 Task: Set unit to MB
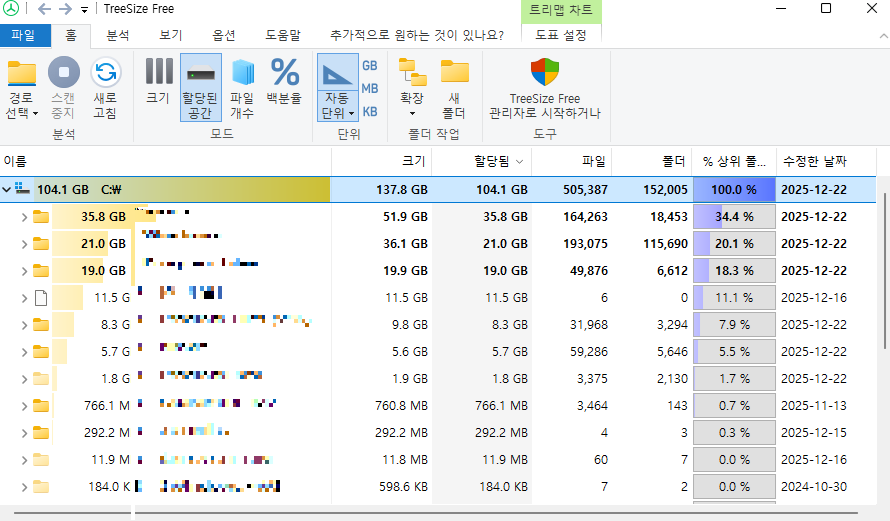(370, 89)
